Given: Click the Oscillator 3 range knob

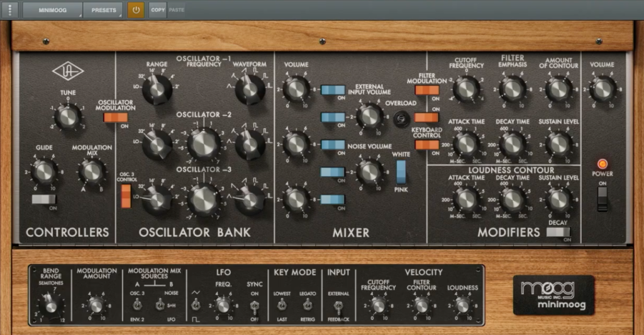Looking at the screenshot, I should coord(157,200).
